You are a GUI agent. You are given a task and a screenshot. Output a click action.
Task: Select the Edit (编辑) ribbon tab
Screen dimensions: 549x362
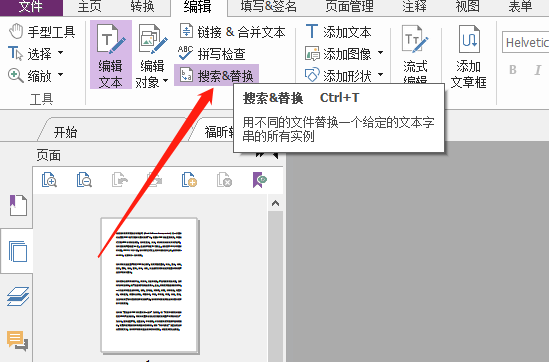click(x=198, y=7)
